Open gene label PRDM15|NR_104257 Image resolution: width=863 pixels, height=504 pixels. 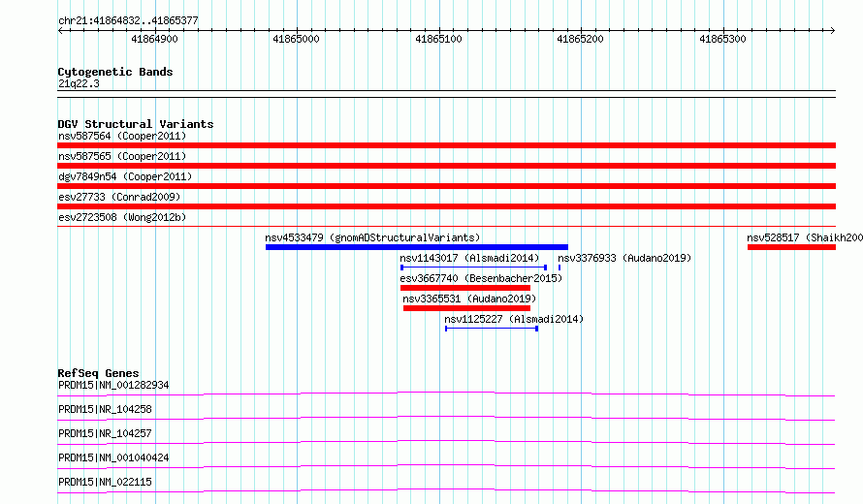pyautogui.click(x=105, y=433)
